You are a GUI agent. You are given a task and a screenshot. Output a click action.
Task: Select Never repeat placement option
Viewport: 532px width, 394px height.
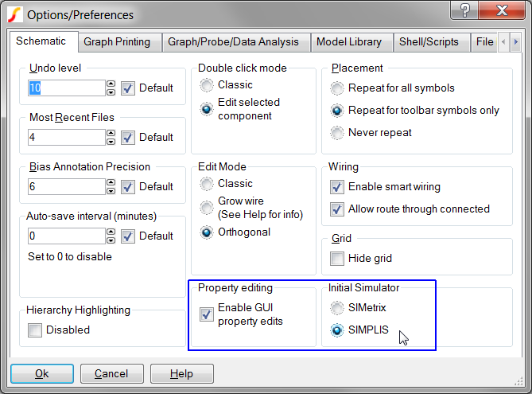tap(338, 133)
